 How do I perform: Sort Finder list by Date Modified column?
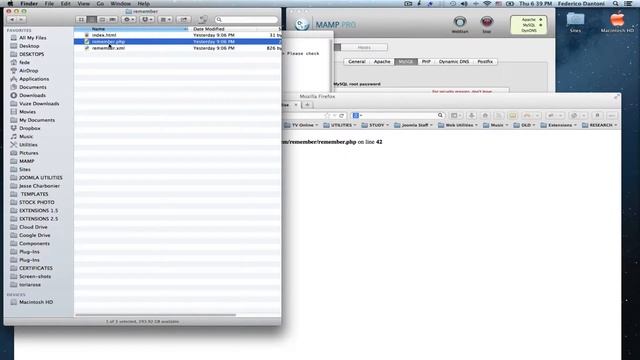(224, 29)
